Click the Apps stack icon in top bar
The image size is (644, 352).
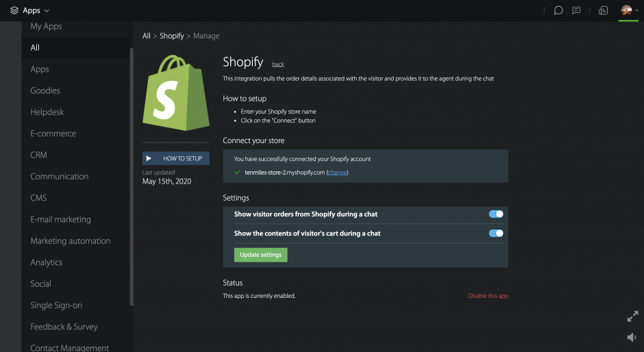[14, 10]
